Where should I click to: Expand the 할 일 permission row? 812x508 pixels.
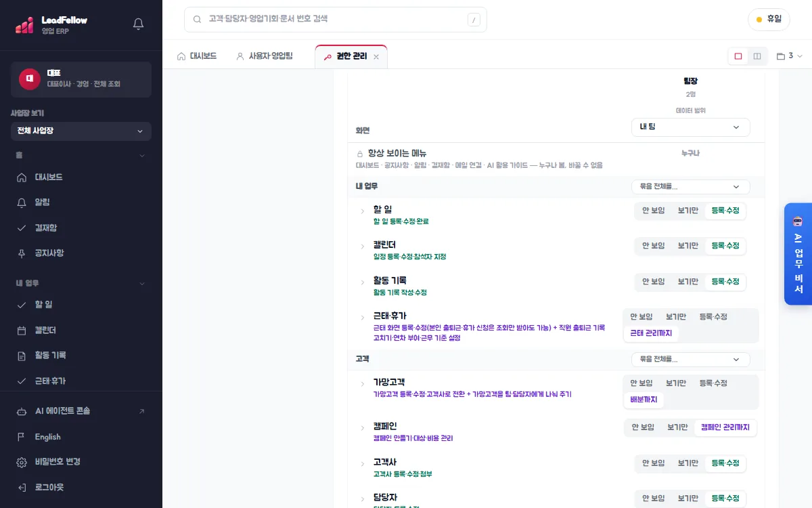point(363,211)
